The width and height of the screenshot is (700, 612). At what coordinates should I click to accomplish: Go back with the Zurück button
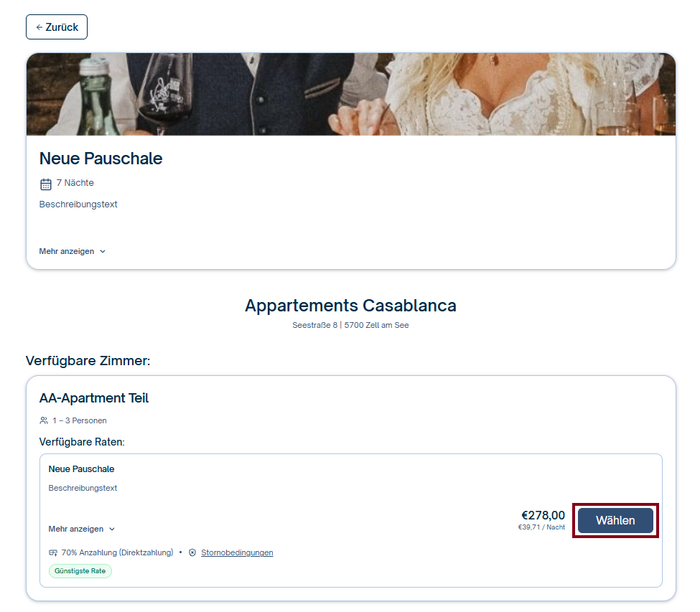pos(57,27)
